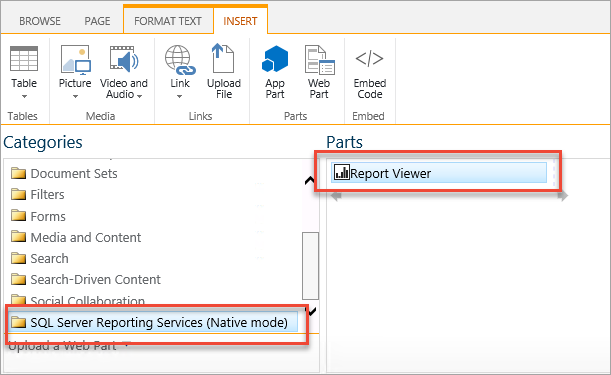The height and width of the screenshot is (375, 611).
Task: Click the Parts list left arrow
Action: pyautogui.click(x=336, y=196)
